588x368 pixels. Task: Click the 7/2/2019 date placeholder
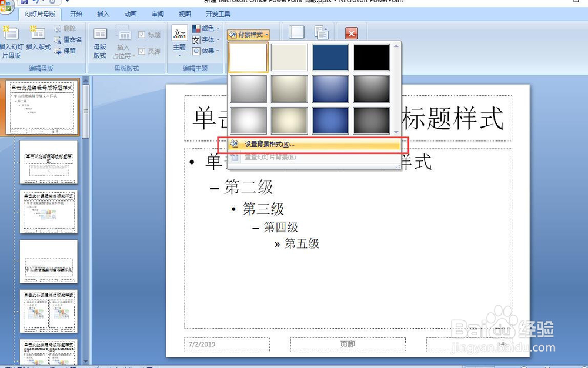(227, 344)
